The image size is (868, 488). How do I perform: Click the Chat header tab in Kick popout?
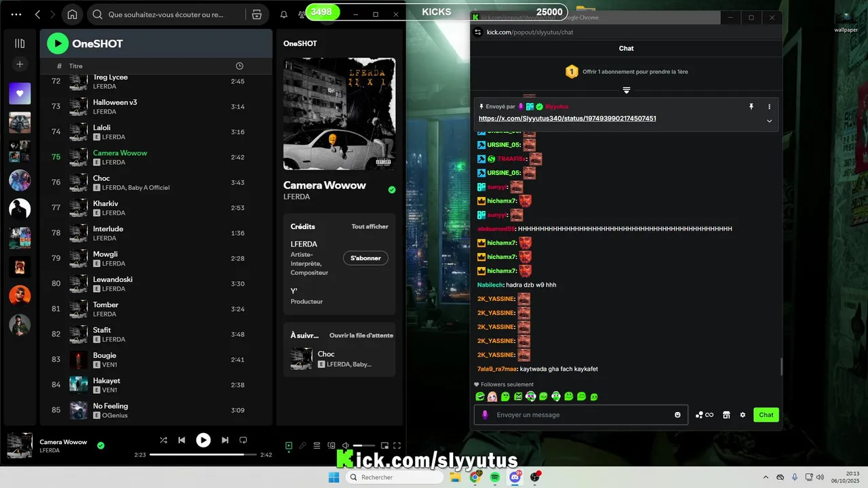pyautogui.click(x=627, y=48)
